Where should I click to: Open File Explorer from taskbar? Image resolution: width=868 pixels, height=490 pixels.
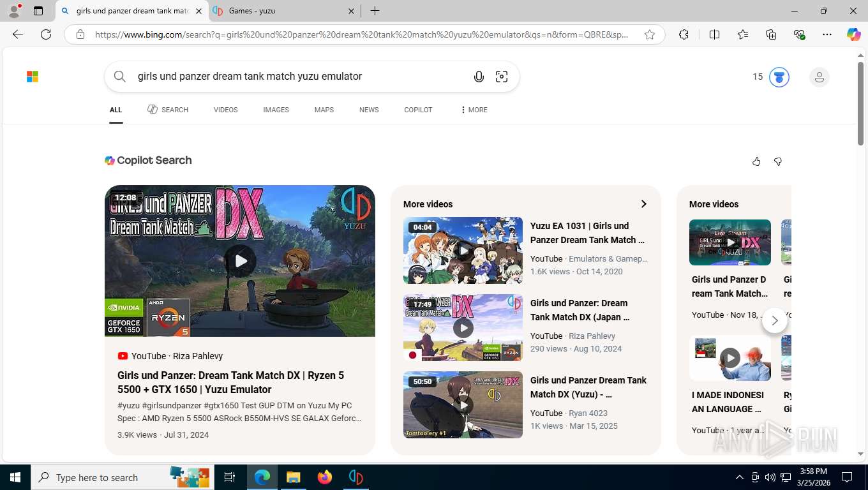(293, 477)
